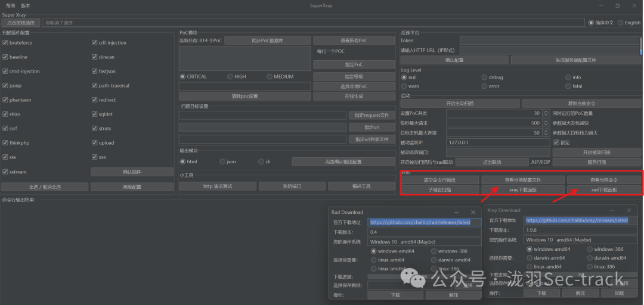Click the 在线生成 button

pyautogui.click(x=354, y=96)
